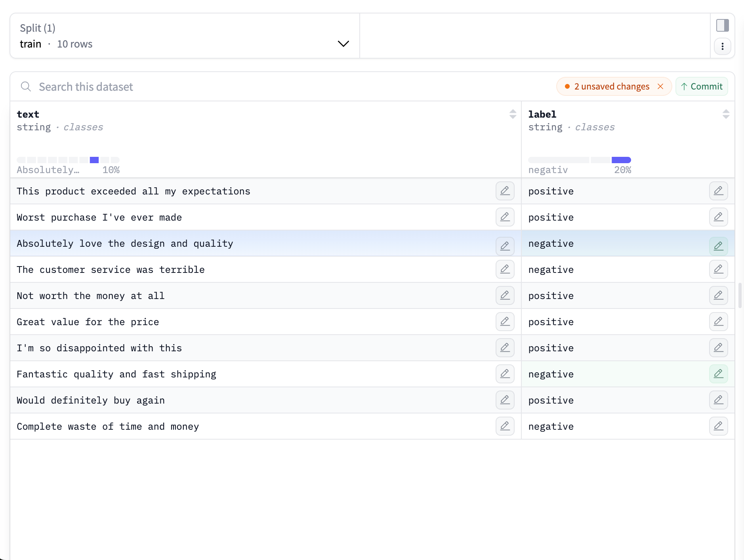
Task: Edit the "Would definitely buy again" label
Action: pyautogui.click(x=718, y=400)
